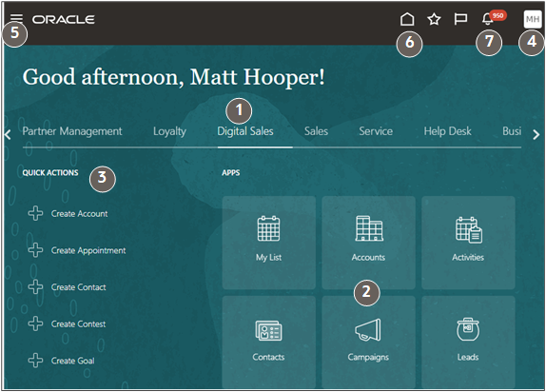Show previous tabs with left chevron
546x392 pixels.
click(8, 134)
